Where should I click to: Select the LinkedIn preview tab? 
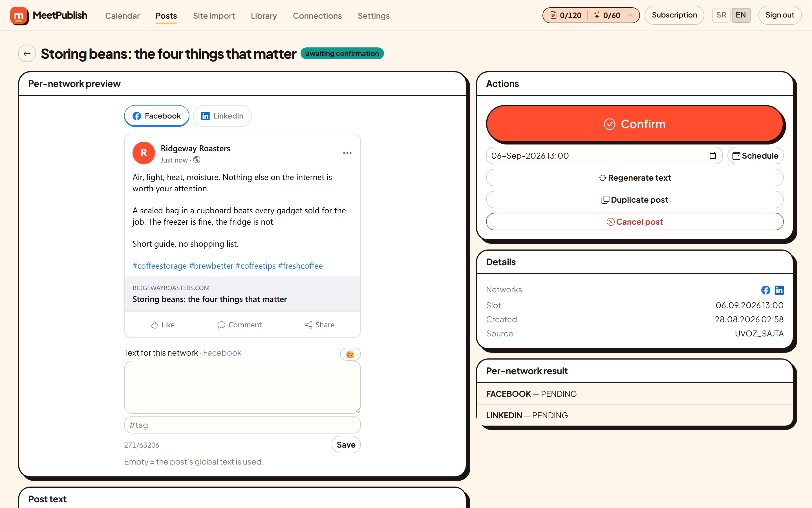222,116
